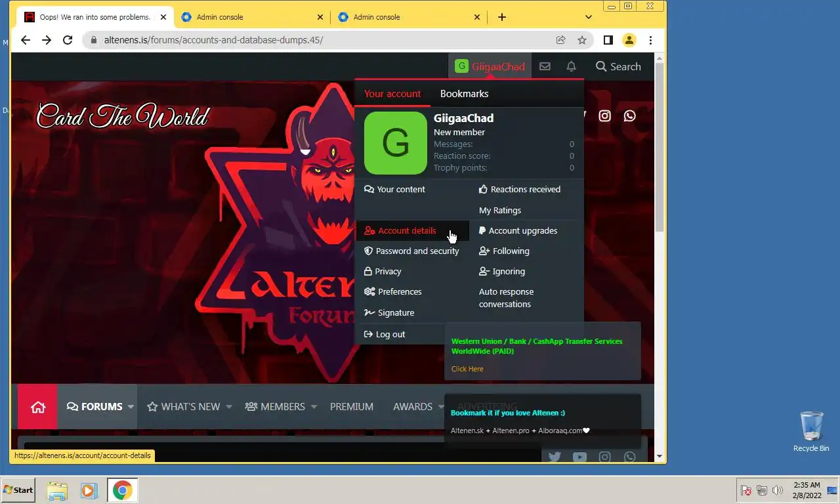Open GiigaaChad profile name link
This screenshot has width=840, height=504.
click(463, 118)
